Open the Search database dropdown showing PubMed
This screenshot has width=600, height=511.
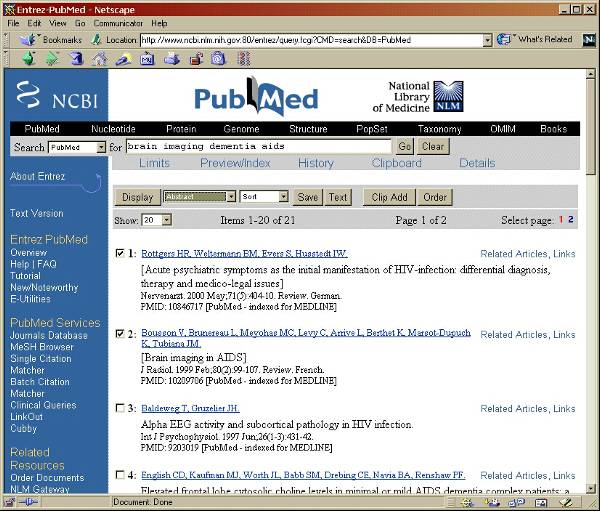point(101,147)
